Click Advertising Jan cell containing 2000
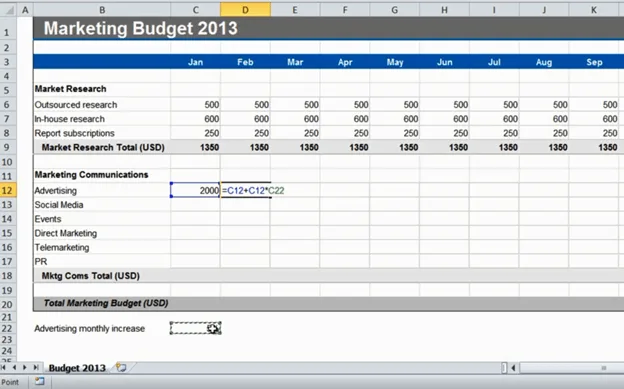The height and width of the screenshot is (389, 624). coord(195,190)
